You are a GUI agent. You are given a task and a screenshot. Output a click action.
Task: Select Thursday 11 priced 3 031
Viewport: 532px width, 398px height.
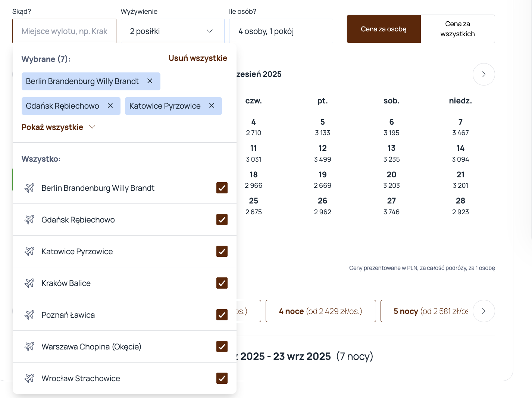coord(254,153)
